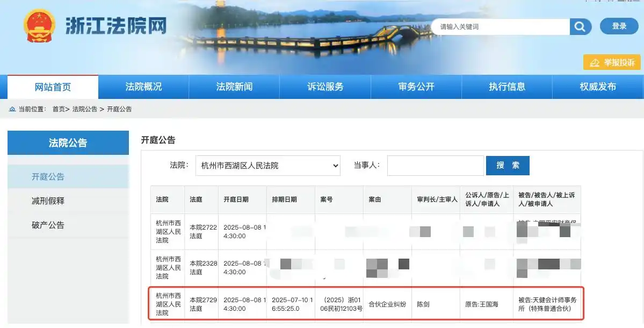Open 减刑假释 in the sidebar

(x=48, y=201)
